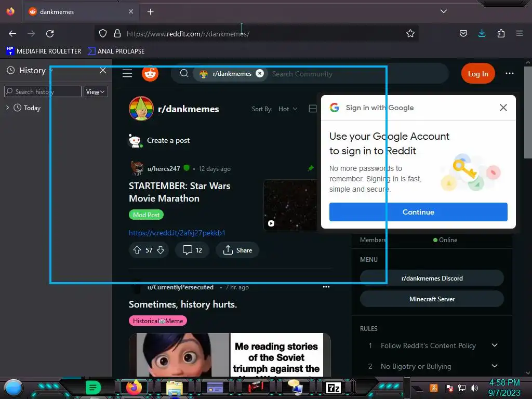The image size is (532, 399).
Task: Click the Reddit search magnifier icon
Action: coord(184,73)
